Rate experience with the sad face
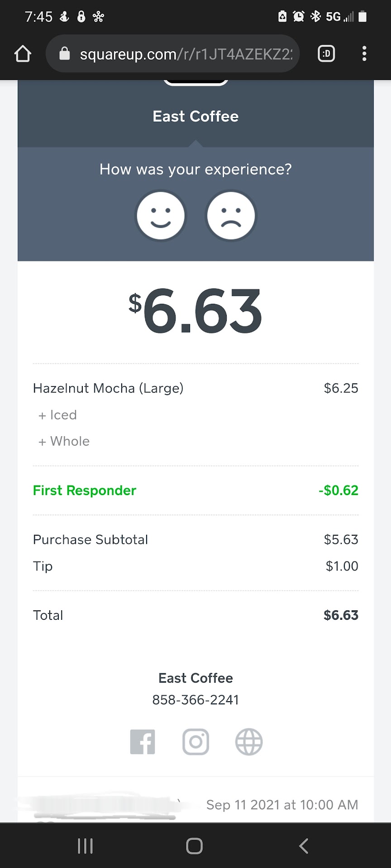The image size is (391, 868). click(x=231, y=216)
